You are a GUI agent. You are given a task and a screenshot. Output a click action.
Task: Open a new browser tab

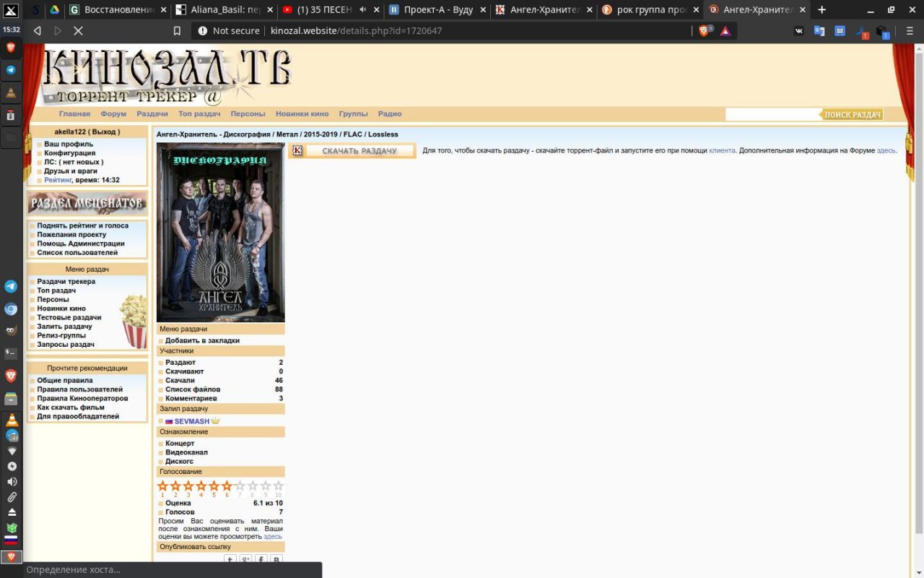[x=821, y=10]
